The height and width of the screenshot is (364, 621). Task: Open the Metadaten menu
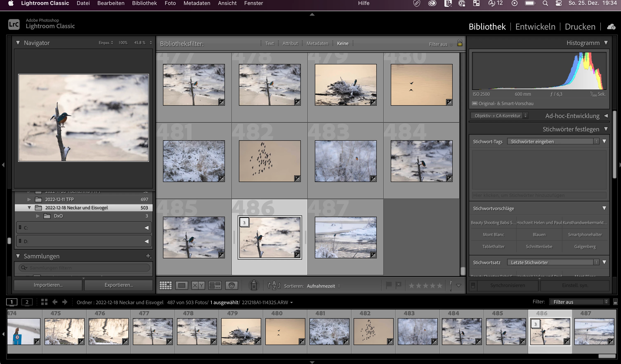[x=197, y=3]
